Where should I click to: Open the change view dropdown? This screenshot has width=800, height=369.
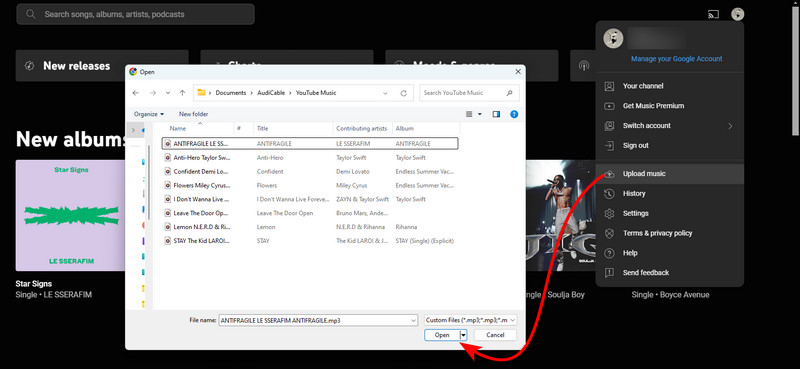(x=480, y=114)
